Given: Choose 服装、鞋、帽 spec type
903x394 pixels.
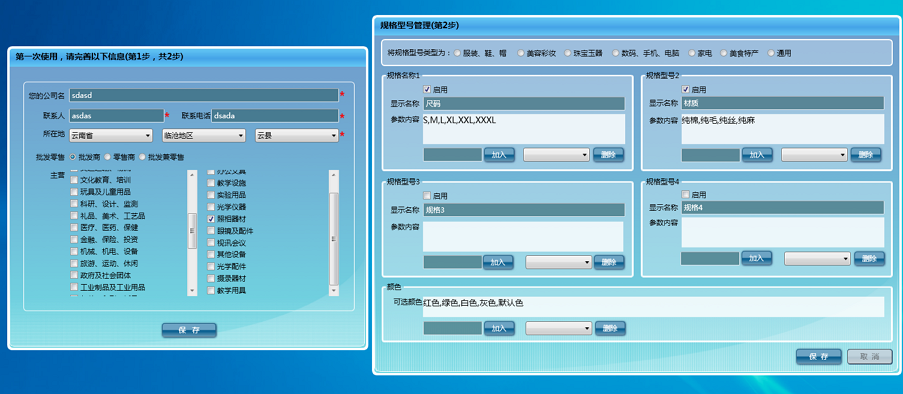Looking at the screenshot, I should click(457, 53).
